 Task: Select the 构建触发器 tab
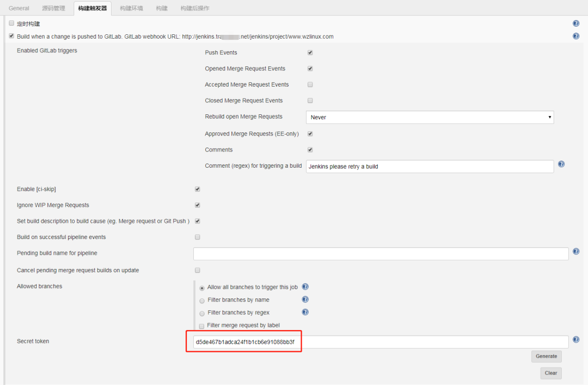[x=93, y=8]
